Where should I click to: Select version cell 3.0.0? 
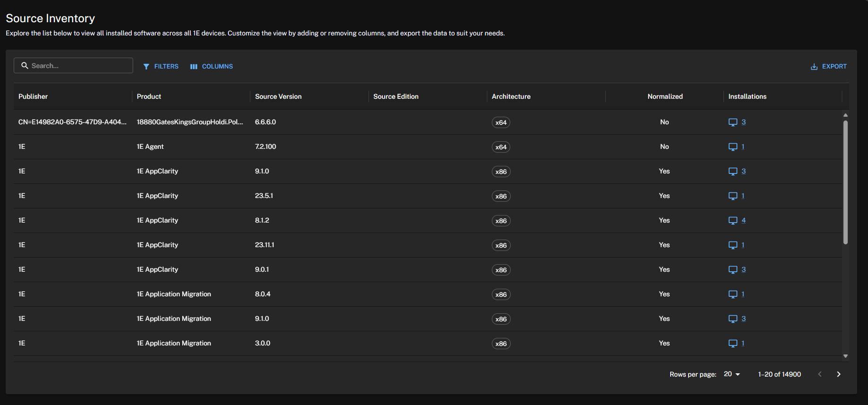pyautogui.click(x=262, y=343)
